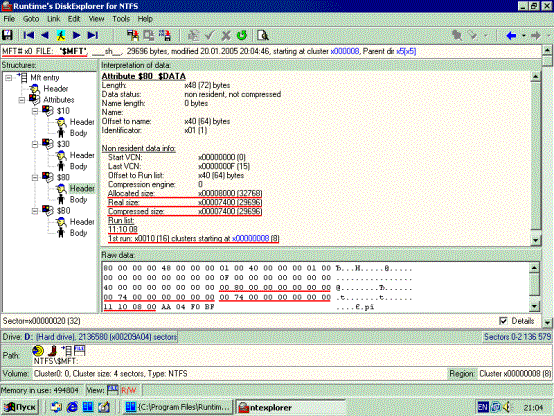Image resolution: width=554 pixels, height=416 pixels.
Task: Click third view mode toolbar icon
Action: [x=165, y=35]
